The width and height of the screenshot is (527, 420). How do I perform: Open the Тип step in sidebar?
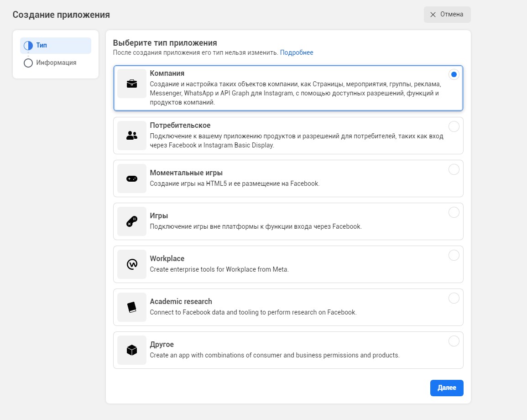tap(56, 45)
